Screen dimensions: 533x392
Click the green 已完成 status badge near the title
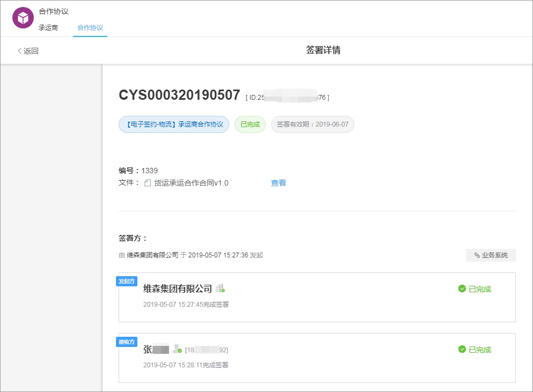pyautogui.click(x=250, y=124)
